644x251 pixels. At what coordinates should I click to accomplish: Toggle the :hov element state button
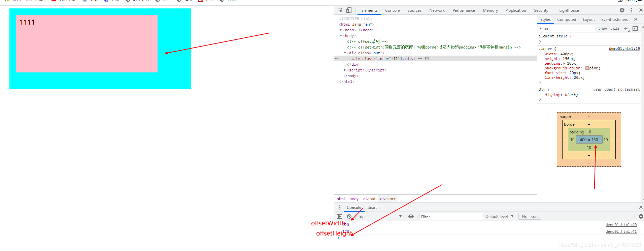603,29
